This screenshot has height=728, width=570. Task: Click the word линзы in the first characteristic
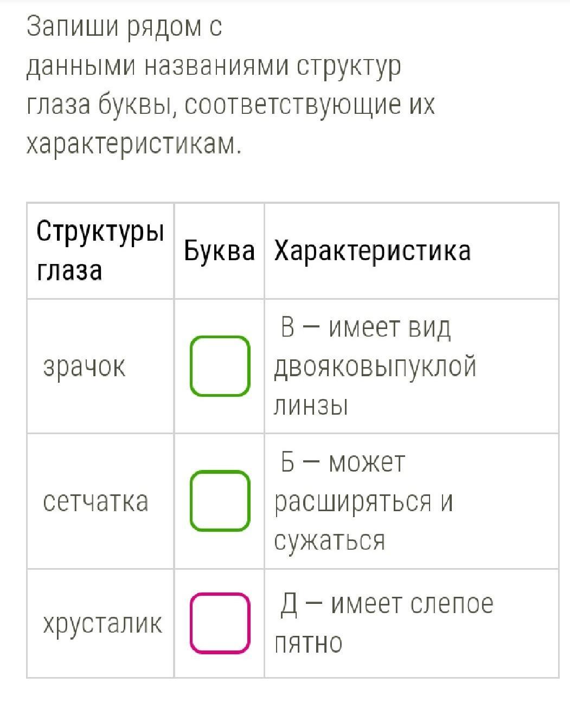pos(310,405)
